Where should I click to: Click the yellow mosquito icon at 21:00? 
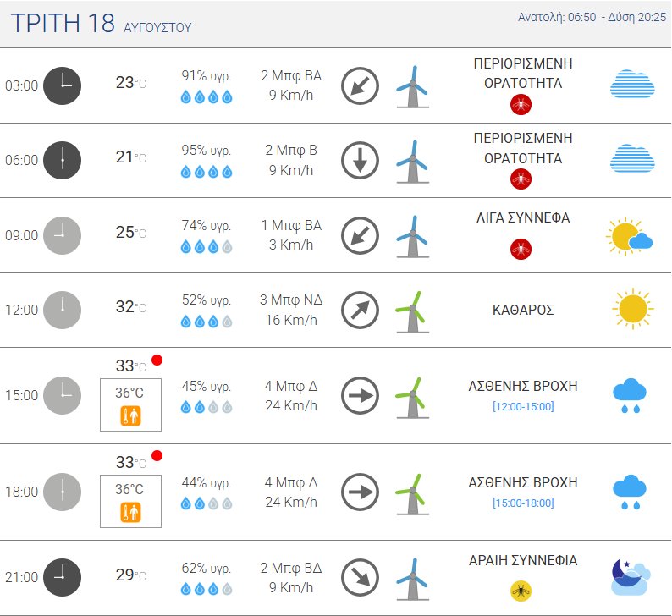click(521, 591)
